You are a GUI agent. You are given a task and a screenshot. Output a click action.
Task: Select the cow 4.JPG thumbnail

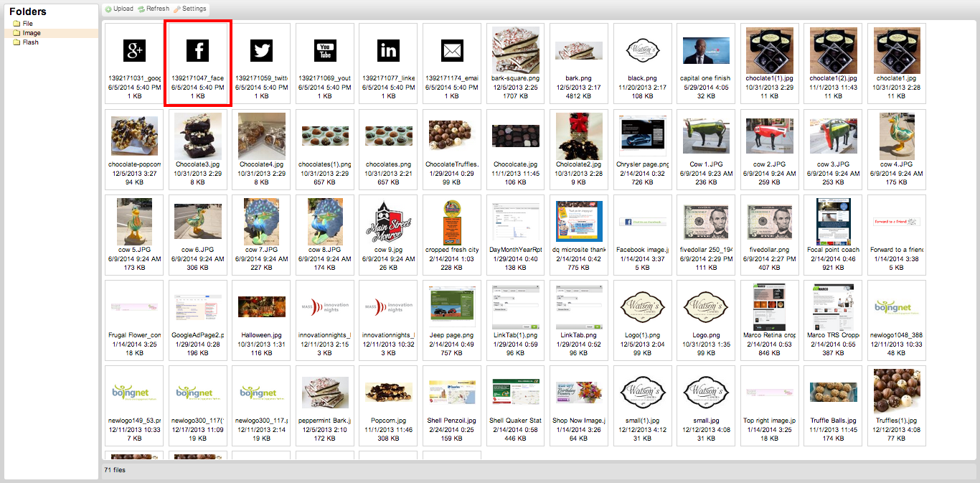coord(897,149)
